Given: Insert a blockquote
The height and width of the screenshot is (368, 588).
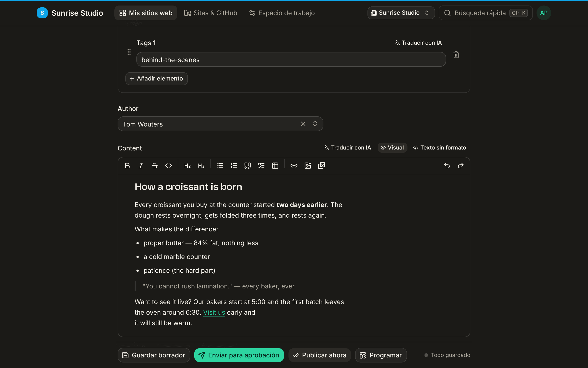Looking at the screenshot, I should point(248,166).
